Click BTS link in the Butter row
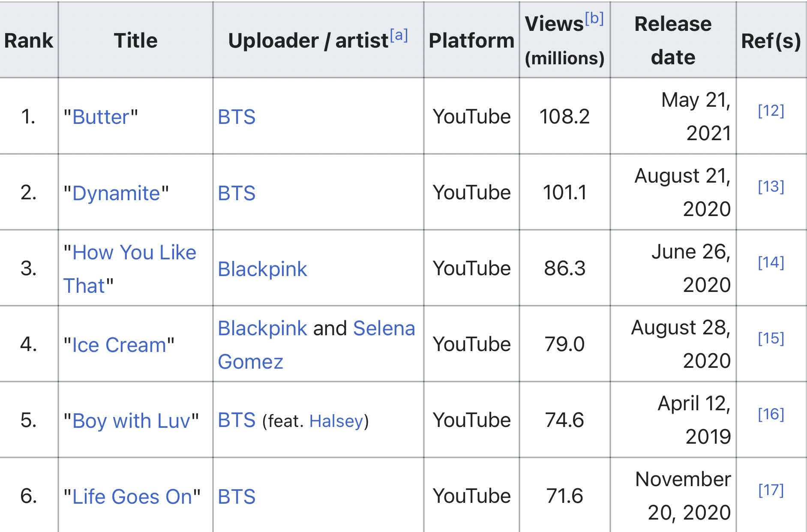 (x=237, y=117)
